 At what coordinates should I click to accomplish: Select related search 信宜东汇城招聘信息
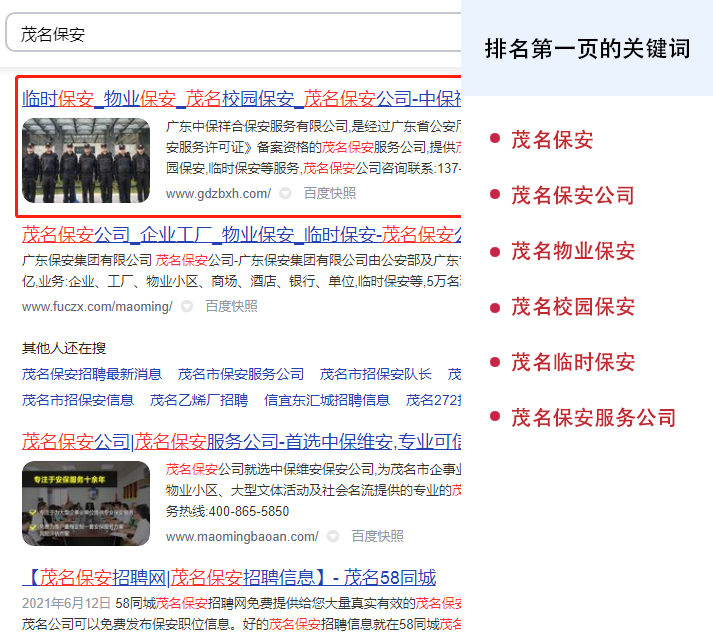(x=327, y=400)
